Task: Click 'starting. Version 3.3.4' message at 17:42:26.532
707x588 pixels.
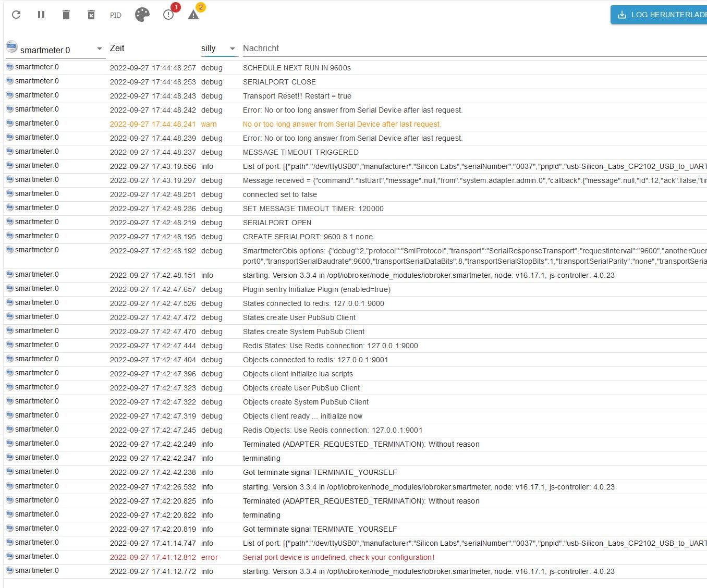Action: click(x=429, y=487)
